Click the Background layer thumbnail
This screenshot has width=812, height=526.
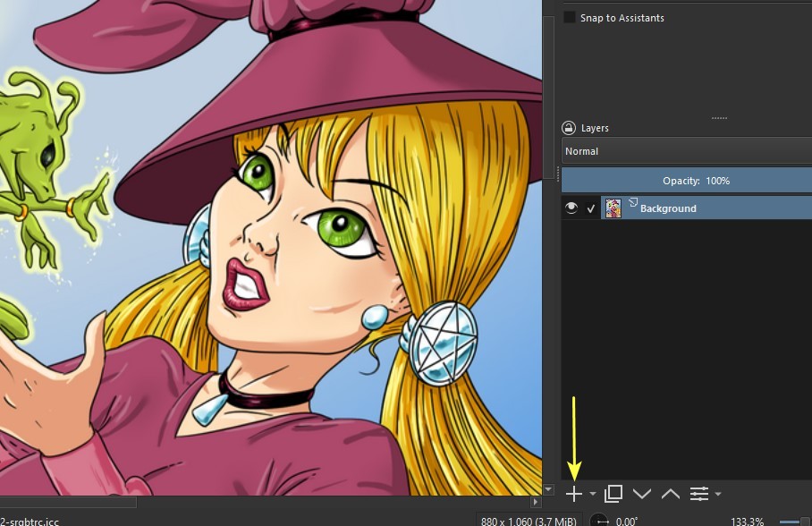point(613,208)
